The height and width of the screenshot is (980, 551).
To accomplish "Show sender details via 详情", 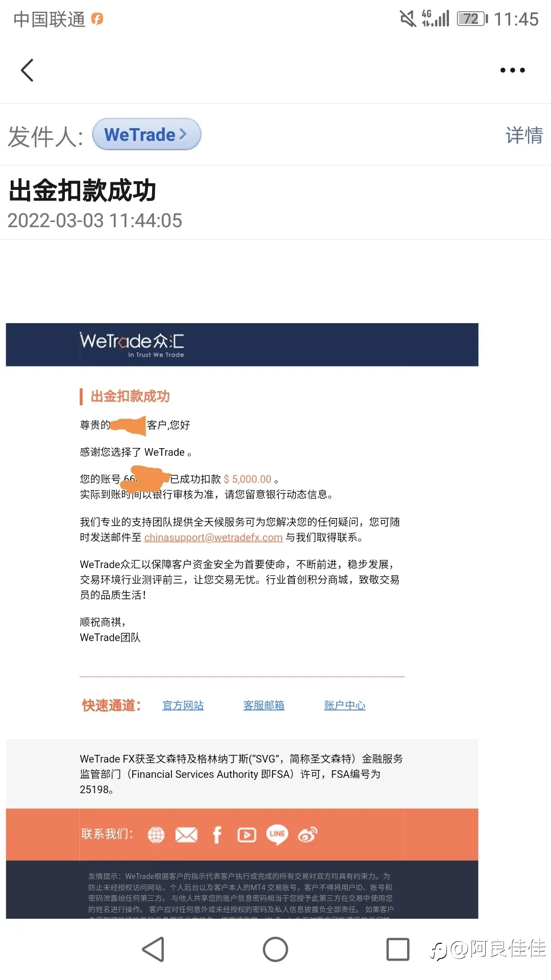I will pyautogui.click(x=524, y=135).
